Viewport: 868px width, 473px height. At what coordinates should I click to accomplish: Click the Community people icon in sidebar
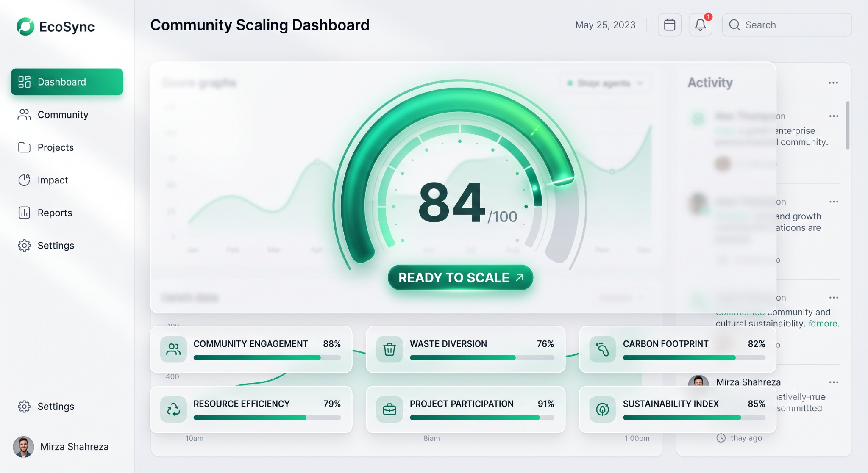[x=24, y=114]
